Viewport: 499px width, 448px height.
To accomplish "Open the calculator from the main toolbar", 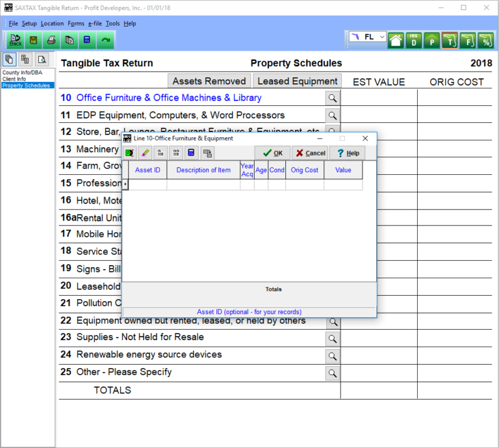I will click(x=86, y=40).
